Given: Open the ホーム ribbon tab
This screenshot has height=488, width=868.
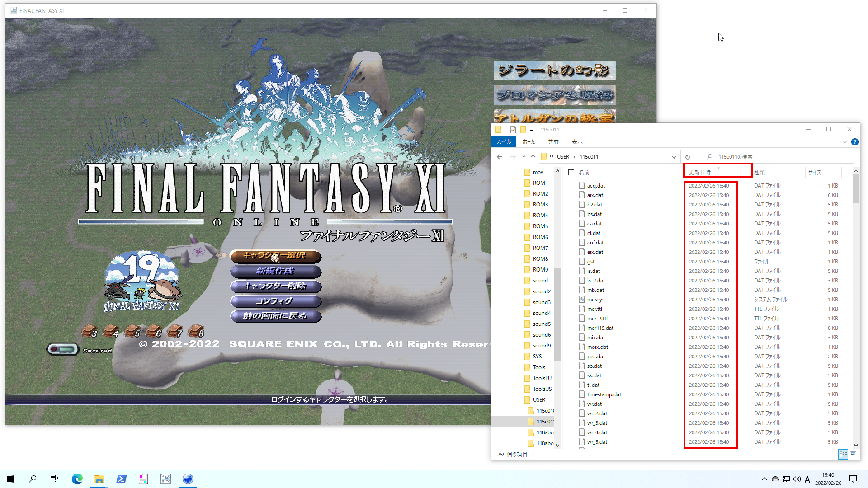Looking at the screenshot, I should tap(528, 142).
